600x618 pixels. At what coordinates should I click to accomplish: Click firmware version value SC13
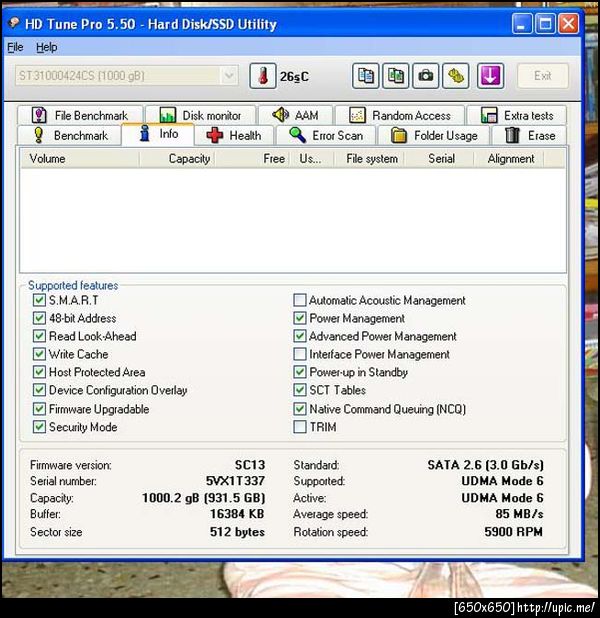click(250, 465)
